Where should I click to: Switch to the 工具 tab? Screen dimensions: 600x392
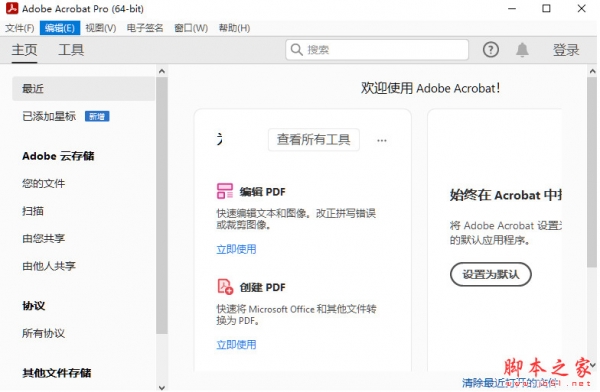click(71, 50)
